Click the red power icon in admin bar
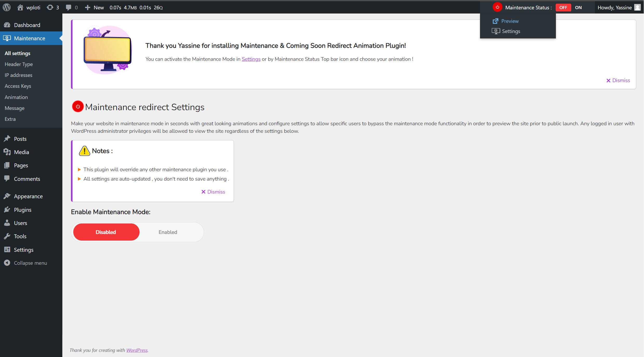Image resolution: width=644 pixels, height=357 pixels. (x=497, y=7)
